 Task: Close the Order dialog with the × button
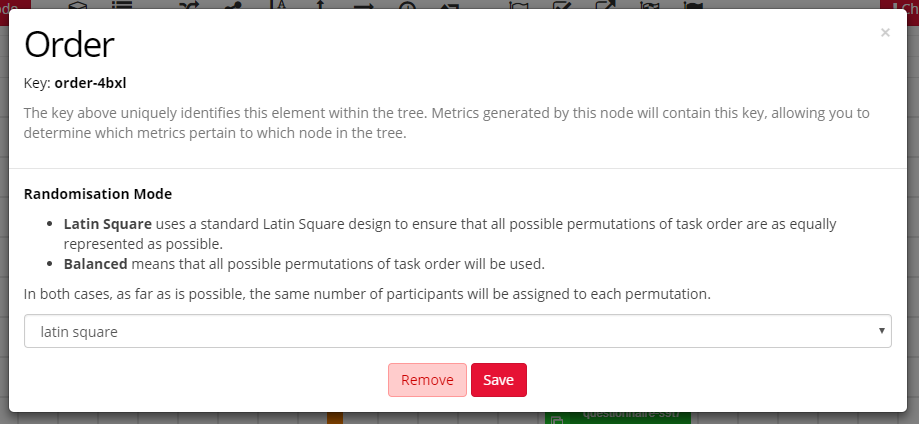point(884,33)
